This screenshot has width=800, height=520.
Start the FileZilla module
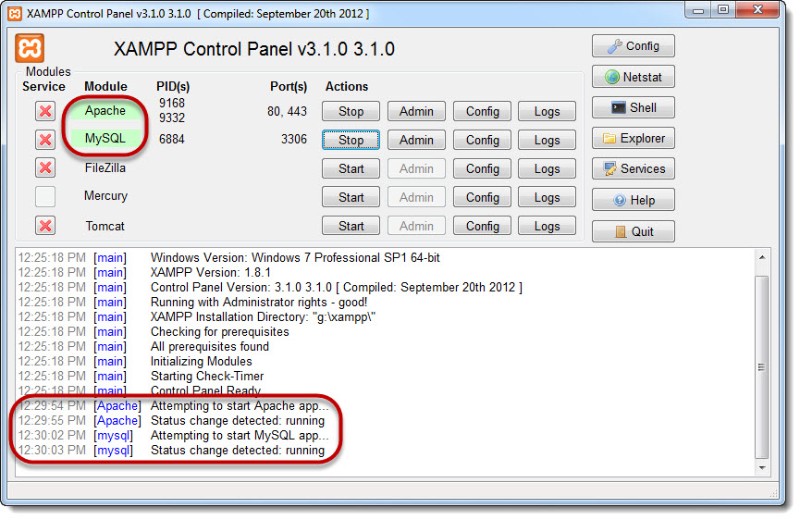[x=351, y=168]
